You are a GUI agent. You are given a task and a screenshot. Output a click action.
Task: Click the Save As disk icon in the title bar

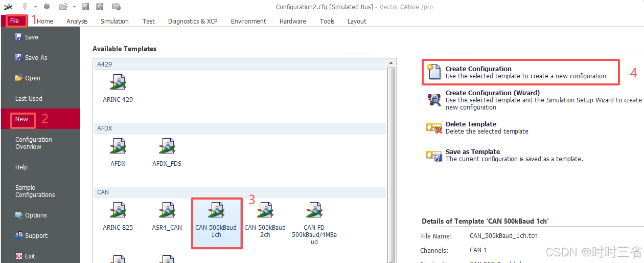pyautogui.click(x=100, y=7)
